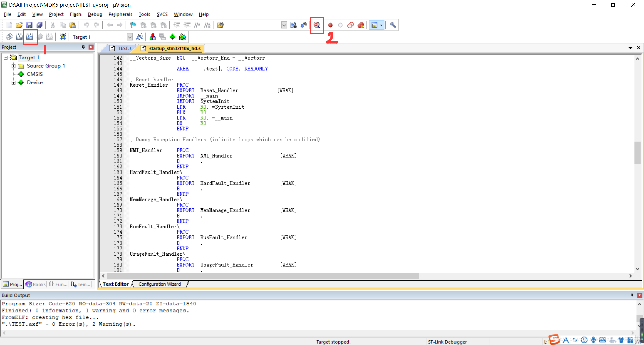Screen dimensions: 644x345
Task: Expand the Source Group 1 folder
Action: click(x=14, y=66)
